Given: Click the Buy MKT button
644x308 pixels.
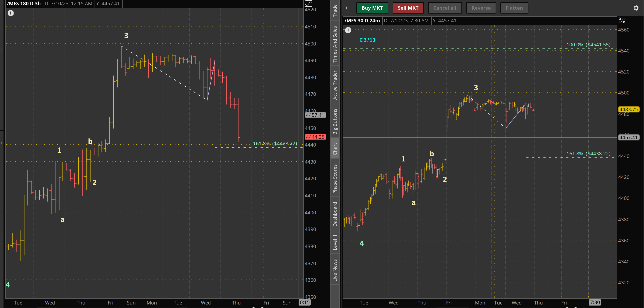Looking at the screenshot, I should (x=372, y=8).
